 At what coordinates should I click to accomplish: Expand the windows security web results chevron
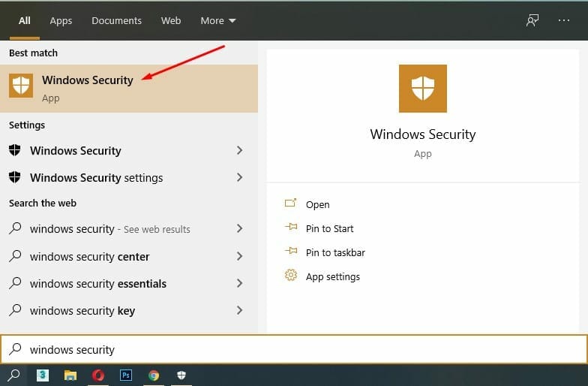point(240,228)
